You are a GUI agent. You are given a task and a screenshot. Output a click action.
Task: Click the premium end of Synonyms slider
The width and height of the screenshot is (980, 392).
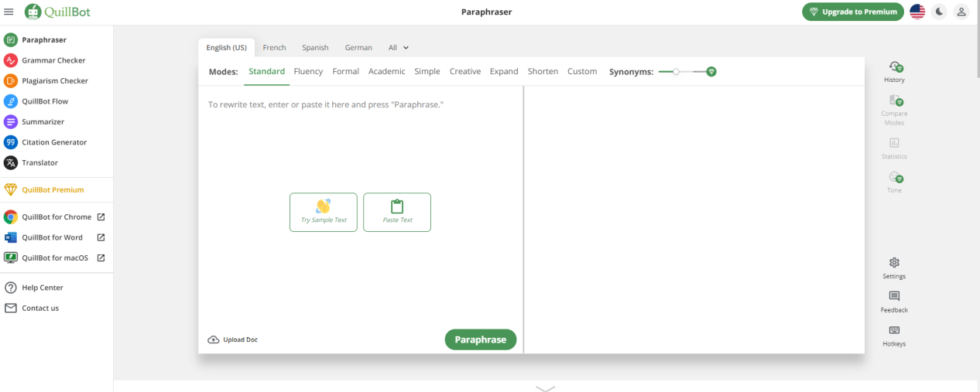click(711, 71)
